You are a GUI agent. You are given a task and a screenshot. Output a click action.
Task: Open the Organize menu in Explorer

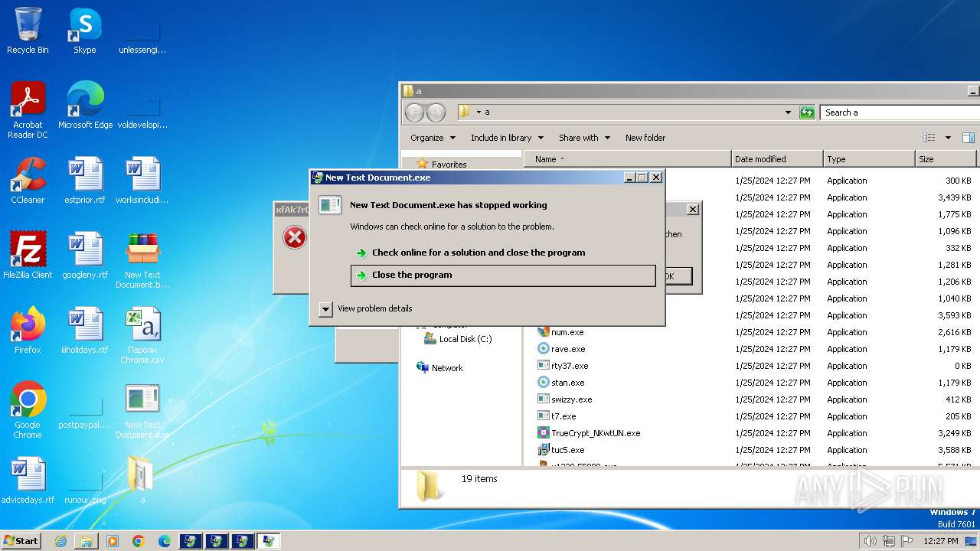point(433,138)
